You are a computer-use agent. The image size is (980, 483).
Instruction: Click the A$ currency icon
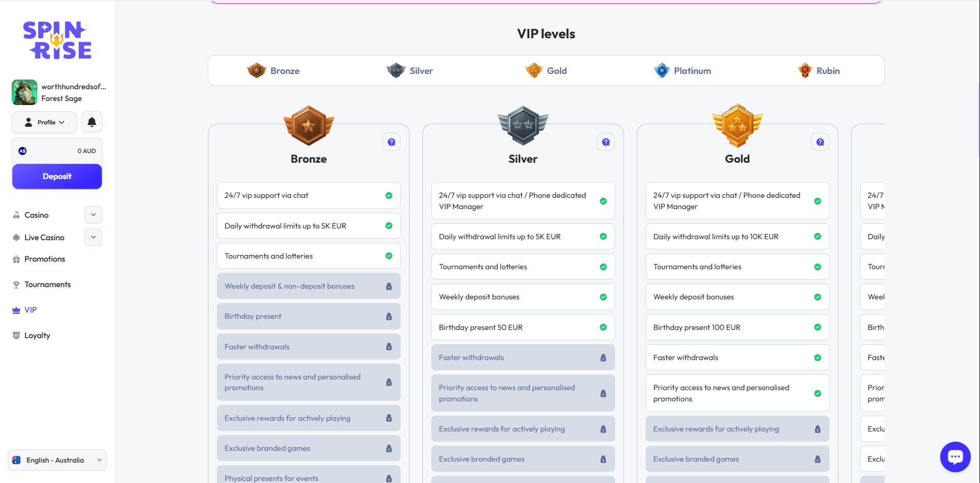tap(22, 151)
